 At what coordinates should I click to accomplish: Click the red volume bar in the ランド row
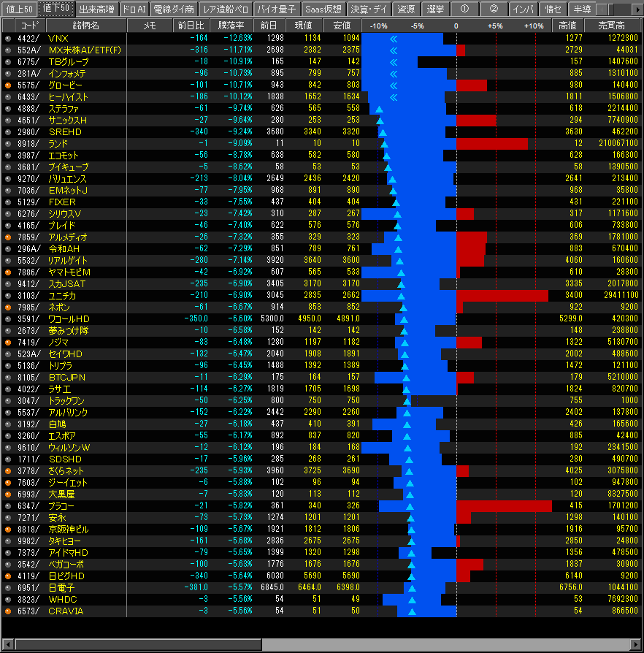(x=492, y=144)
